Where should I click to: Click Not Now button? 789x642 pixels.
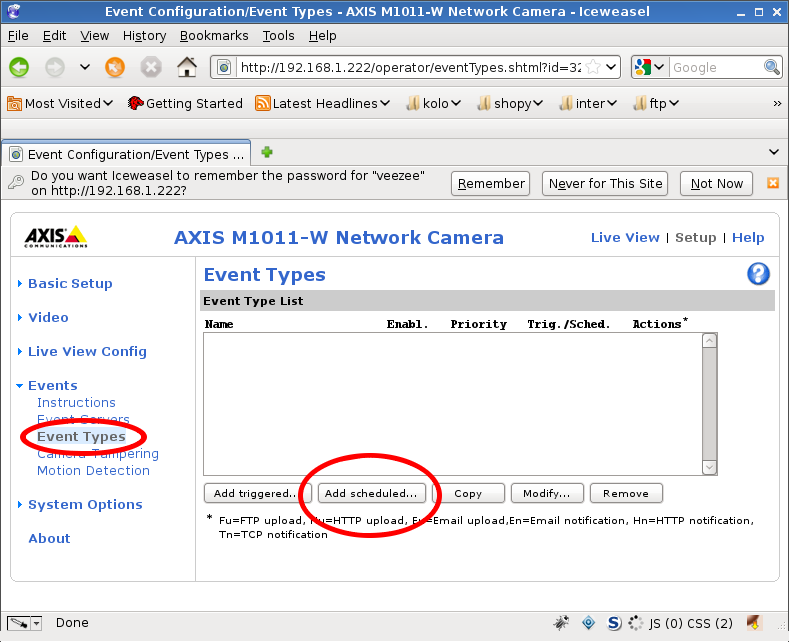(716, 183)
